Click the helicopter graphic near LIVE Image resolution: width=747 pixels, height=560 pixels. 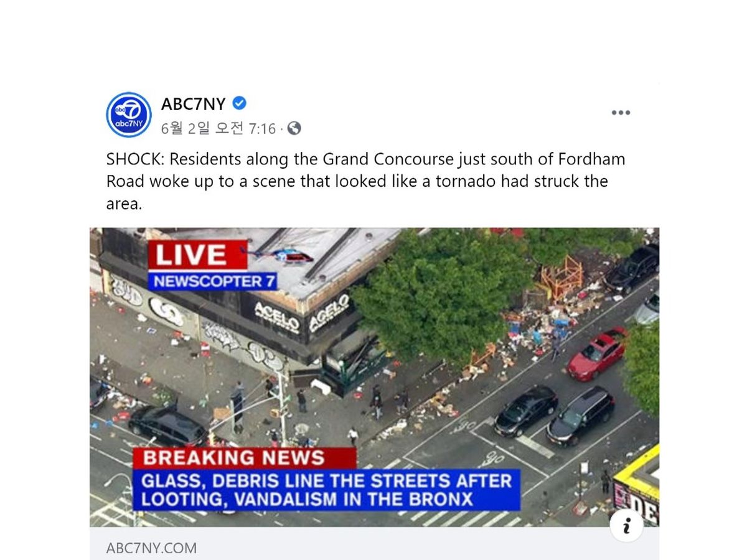click(278, 255)
